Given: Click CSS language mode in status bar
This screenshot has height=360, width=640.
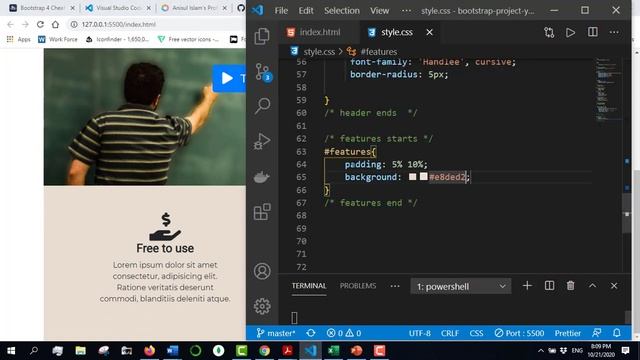Looking at the screenshot, I should click(x=476, y=333).
